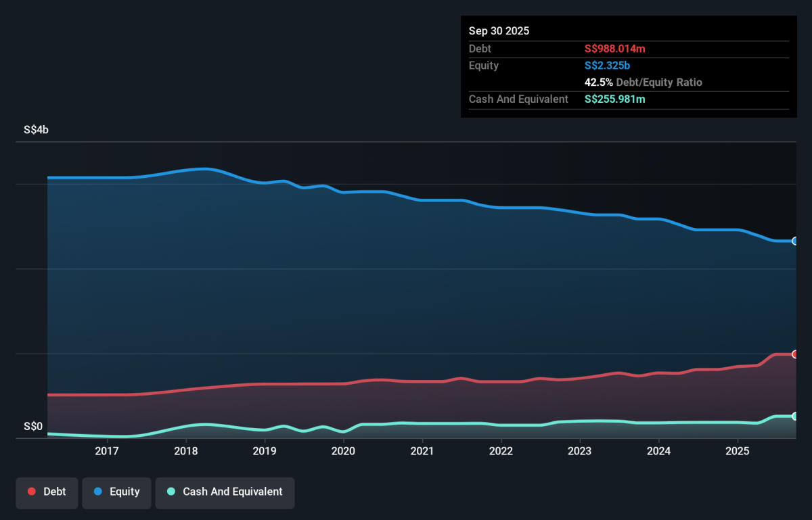Click the 2025 x-axis label
Screen dimensions: 812x520
(738, 451)
